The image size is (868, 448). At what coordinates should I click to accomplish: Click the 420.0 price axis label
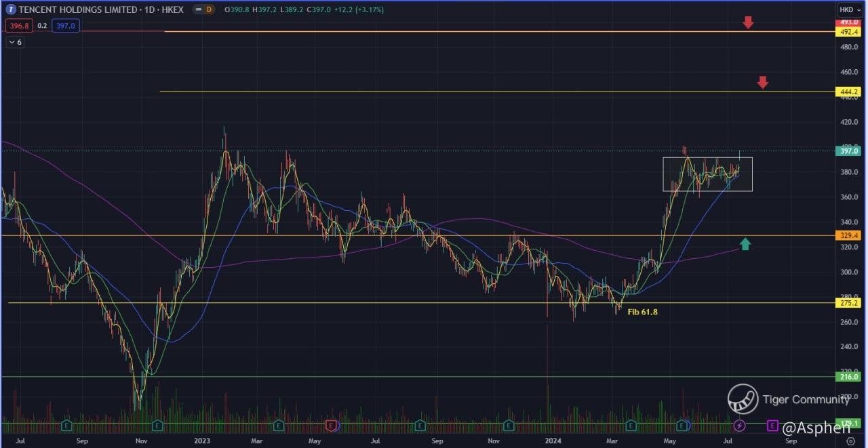(x=848, y=122)
